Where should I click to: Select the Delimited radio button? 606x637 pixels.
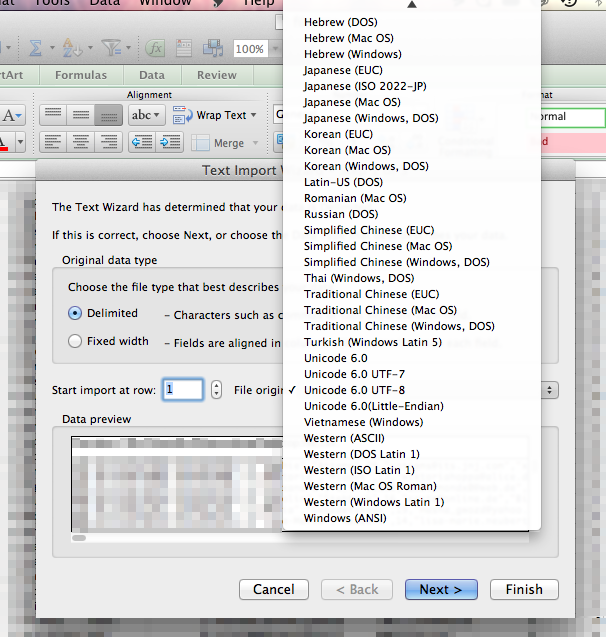(75, 313)
